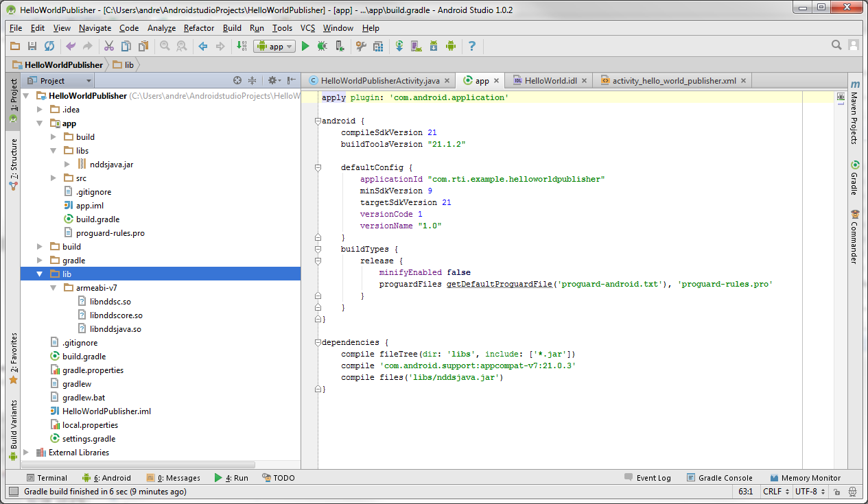Toggle the 2: Favorites side tool window
Screen dimensions: 868x504
[13, 359]
